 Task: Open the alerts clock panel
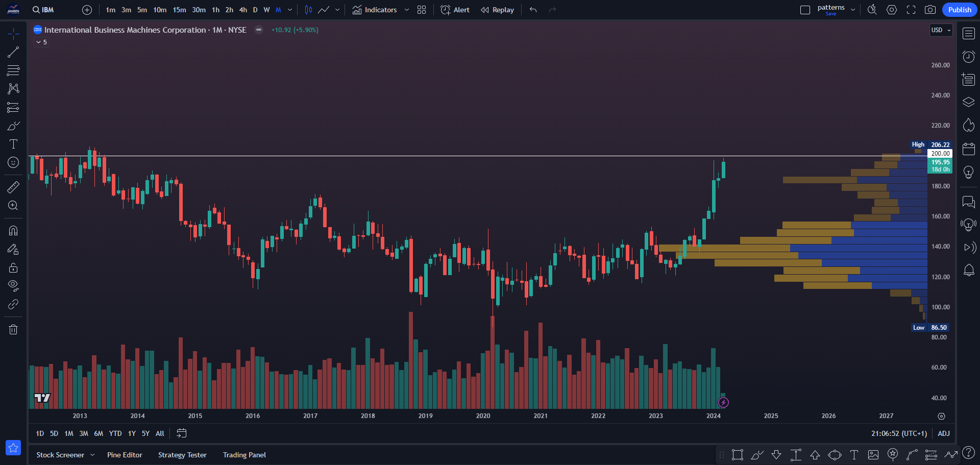[x=968, y=57]
